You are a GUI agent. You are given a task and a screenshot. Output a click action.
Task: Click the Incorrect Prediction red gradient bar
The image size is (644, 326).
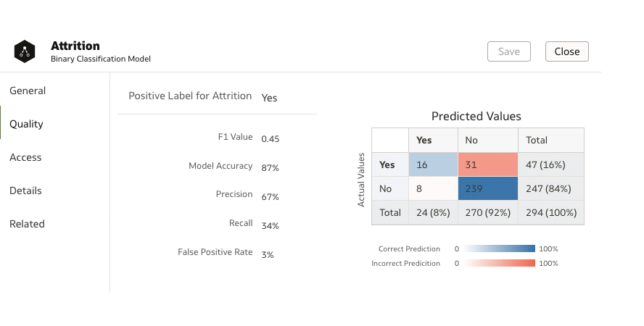click(x=500, y=263)
